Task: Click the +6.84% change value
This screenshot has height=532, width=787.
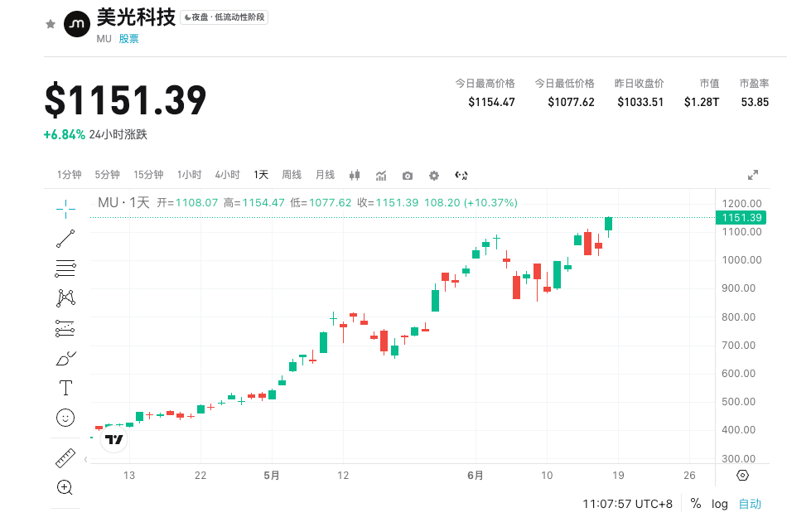Action: tap(65, 134)
